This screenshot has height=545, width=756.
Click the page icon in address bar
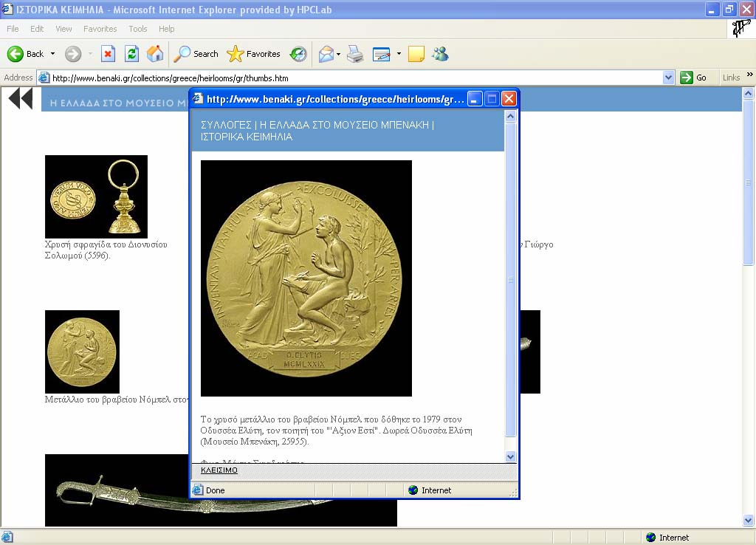click(44, 78)
